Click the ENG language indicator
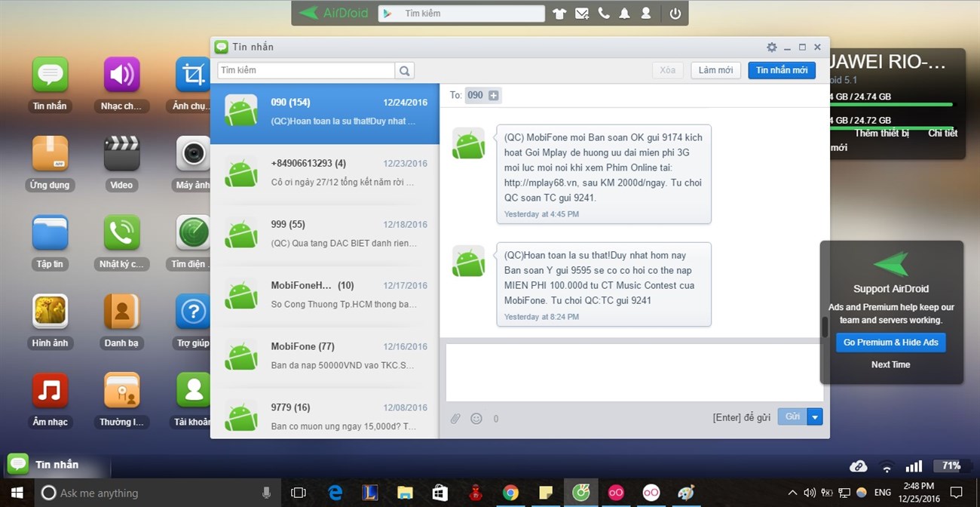 [x=883, y=493]
